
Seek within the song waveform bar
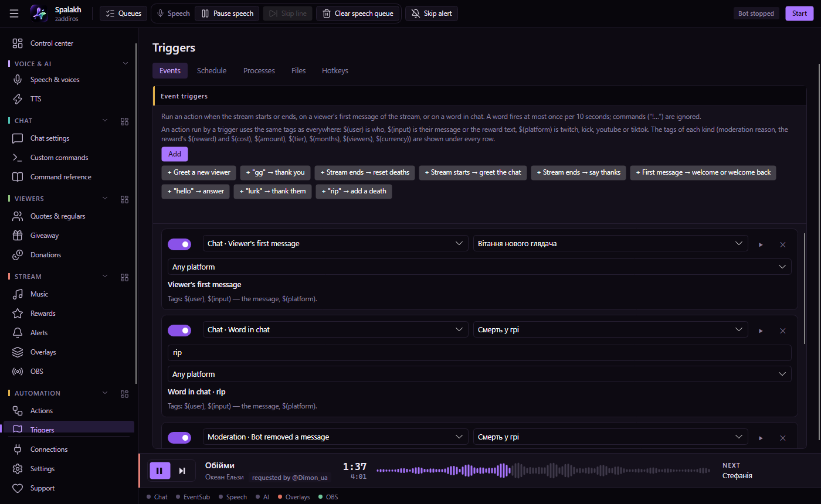[543, 470]
